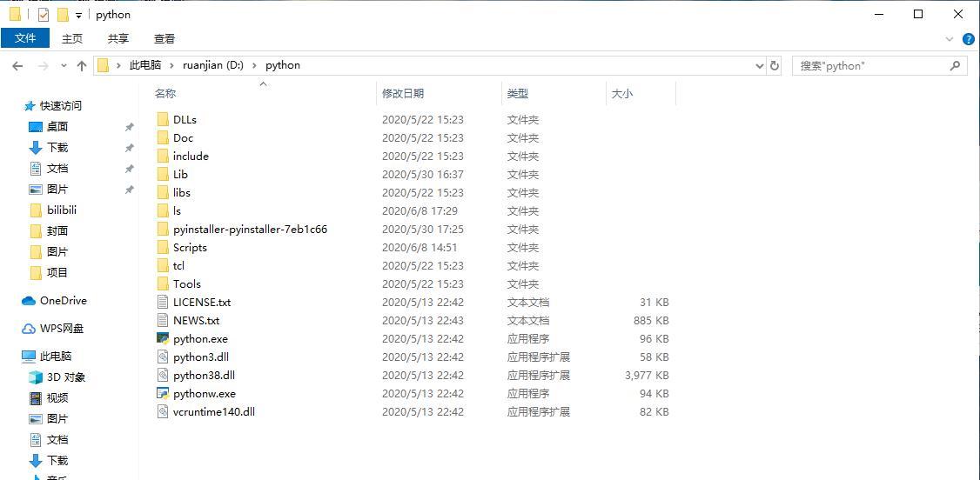Click the refresh button in address bar
This screenshot has height=480, width=980.
click(775, 65)
